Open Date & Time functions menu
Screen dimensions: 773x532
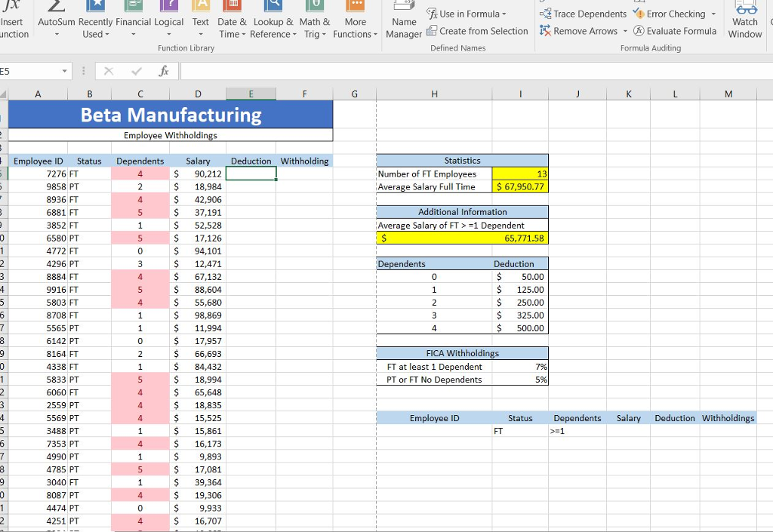(232, 20)
